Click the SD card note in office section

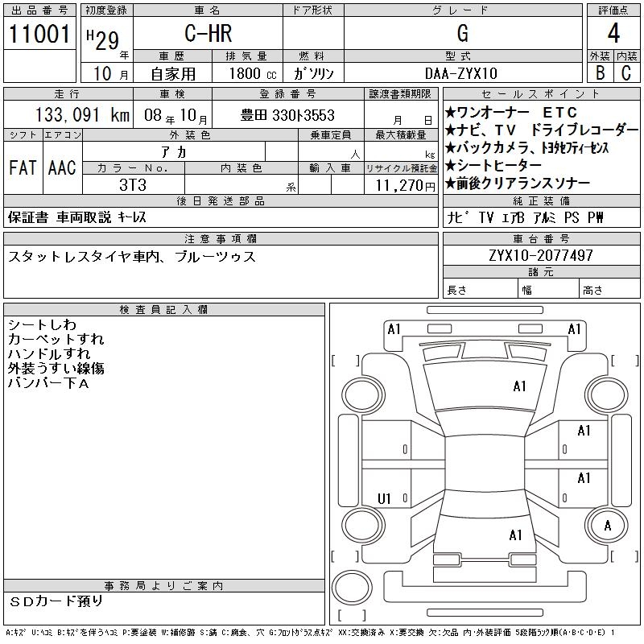pyautogui.click(x=56, y=601)
